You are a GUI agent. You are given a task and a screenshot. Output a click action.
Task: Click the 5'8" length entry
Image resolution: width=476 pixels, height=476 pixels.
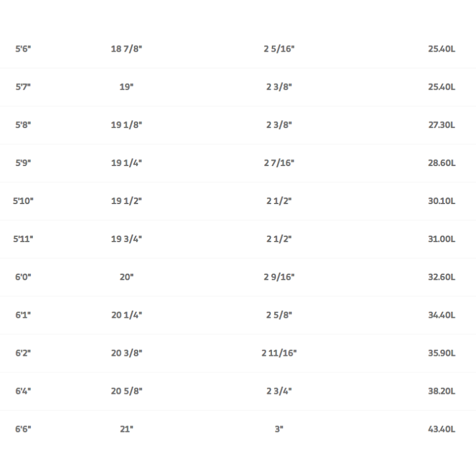[x=23, y=125]
